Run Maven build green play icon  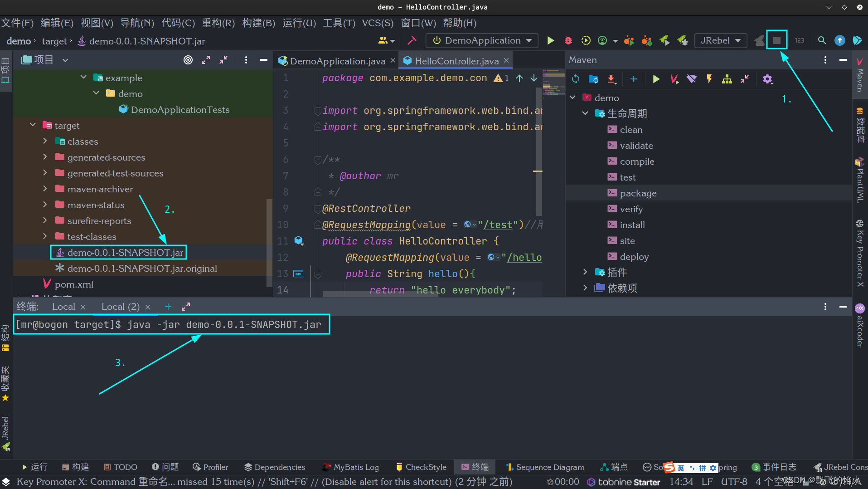coord(656,79)
